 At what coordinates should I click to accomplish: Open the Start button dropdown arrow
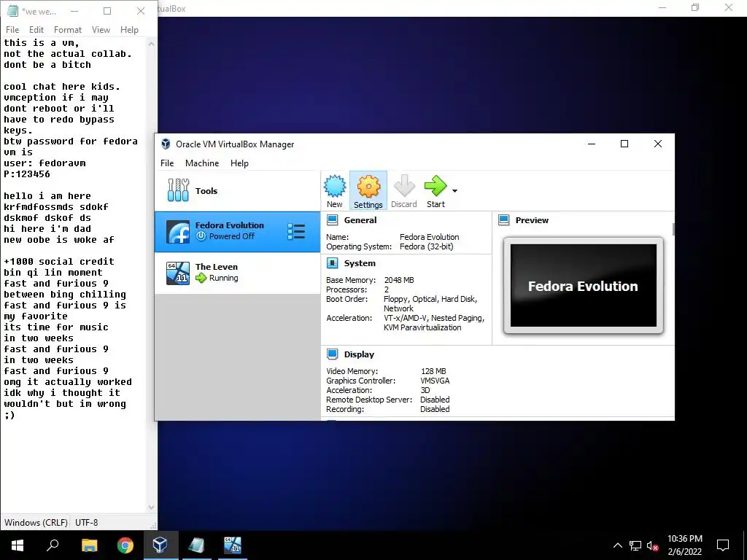454,191
